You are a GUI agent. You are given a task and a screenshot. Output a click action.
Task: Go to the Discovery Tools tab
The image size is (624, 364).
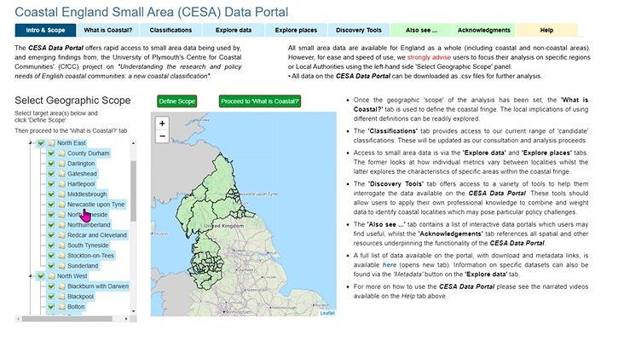pos(359,30)
